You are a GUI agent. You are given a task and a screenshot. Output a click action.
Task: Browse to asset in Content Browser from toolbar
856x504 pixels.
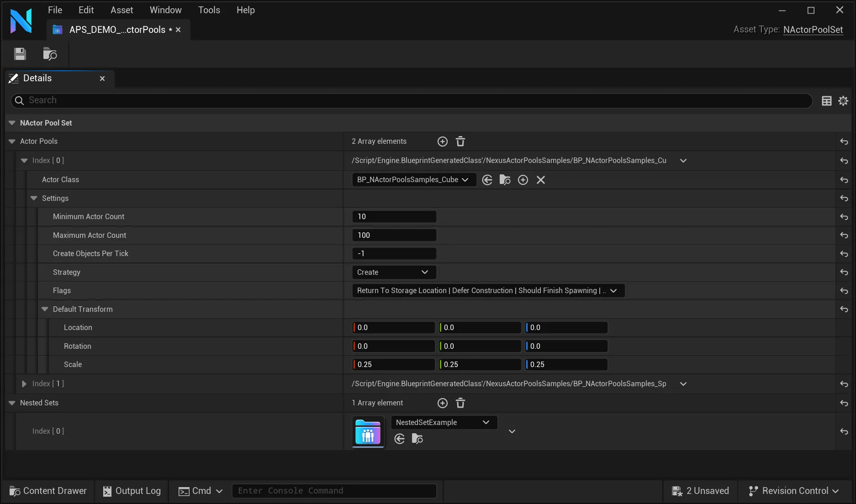point(49,54)
